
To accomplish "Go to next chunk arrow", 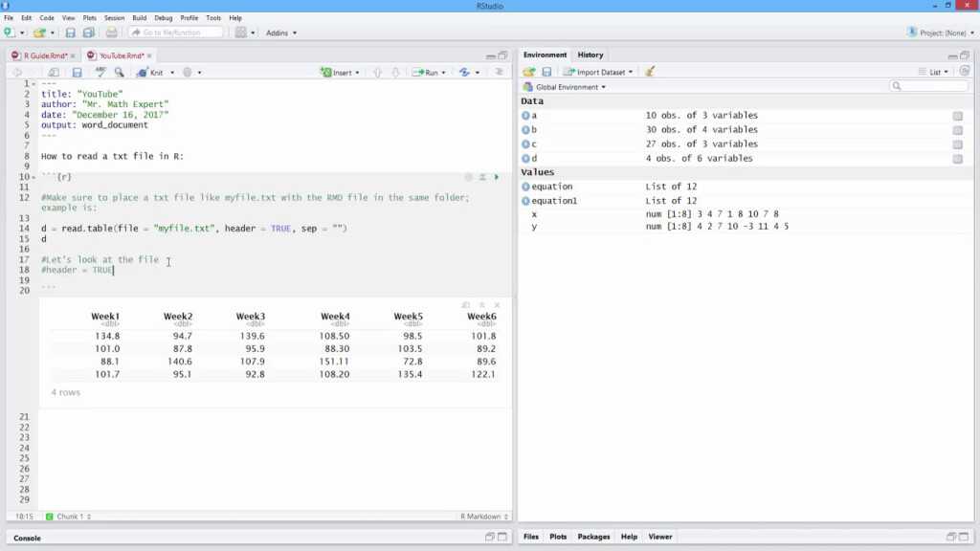I will [395, 73].
